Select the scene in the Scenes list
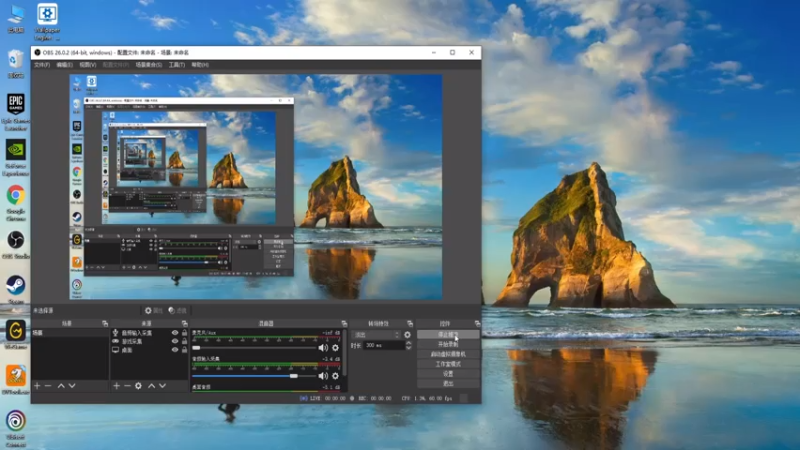This screenshot has width=800, height=450. click(70, 333)
